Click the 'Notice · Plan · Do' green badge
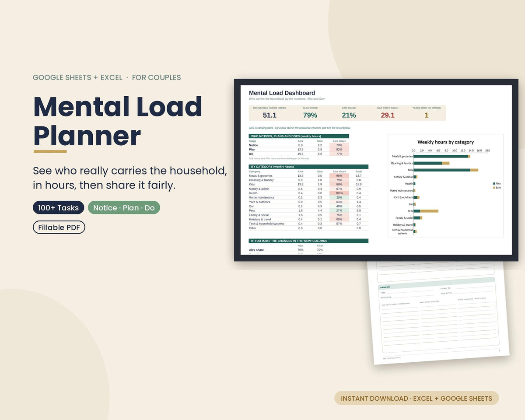The image size is (525, 420). coord(124,207)
